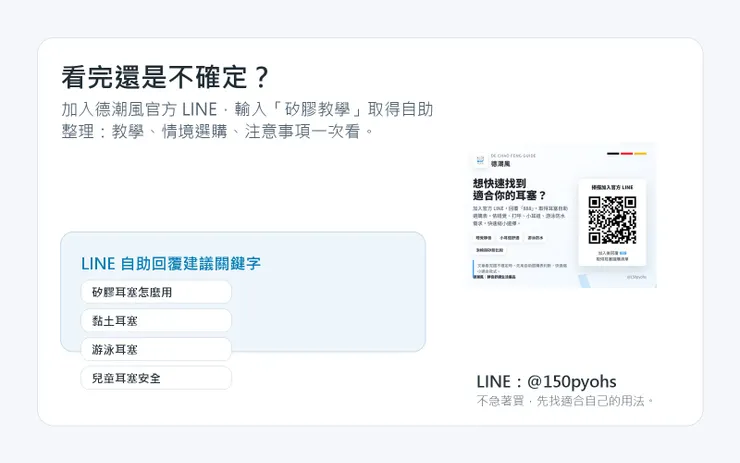Click the 掃描加入官方 LINE label above the QR code
The image size is (740, 463).
tap(612, 187)
